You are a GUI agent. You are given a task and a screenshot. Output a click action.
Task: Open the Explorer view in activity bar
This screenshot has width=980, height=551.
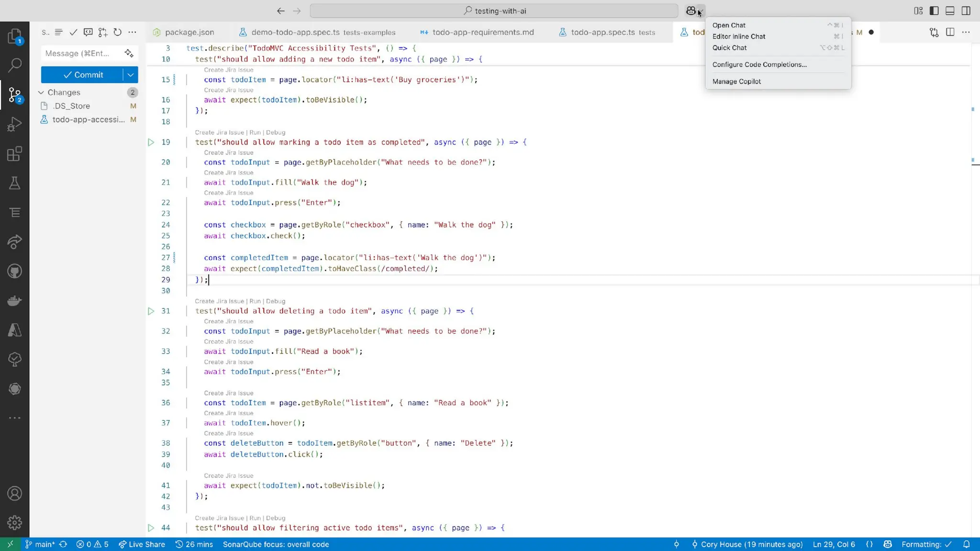(x=14, y=36)
